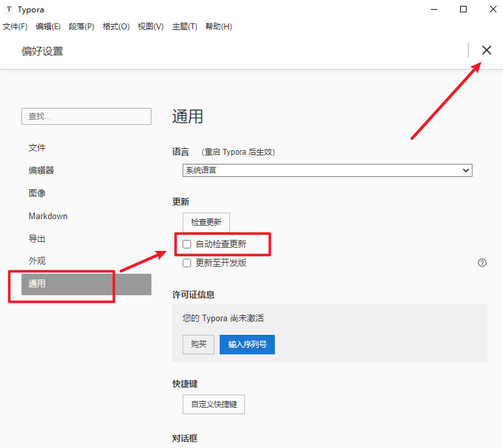Open the 系统语言 language dropdown

tap(327, 170)
